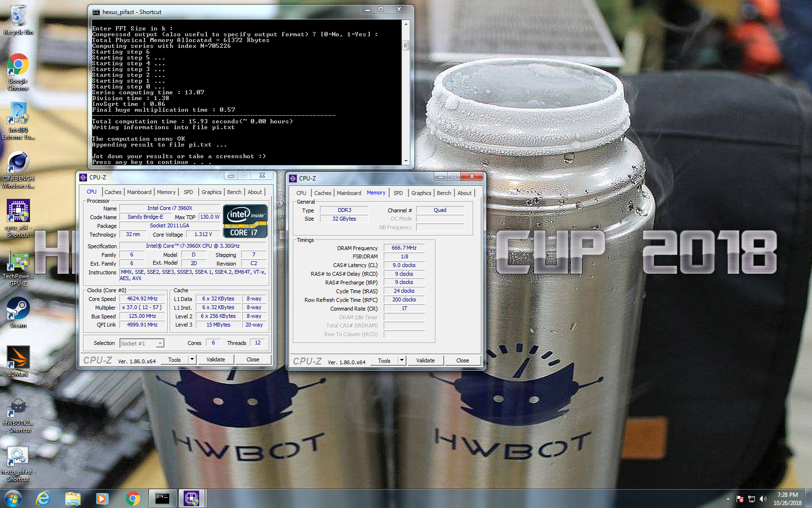Launch TechPowerUp GPU-Z desktop shortcut
812x508 pixels.
[18, 267]
